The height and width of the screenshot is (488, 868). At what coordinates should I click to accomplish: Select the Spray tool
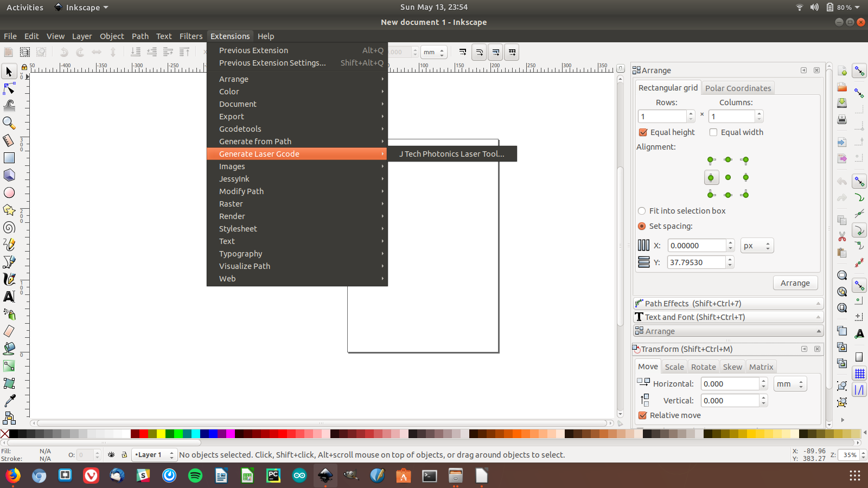(x=9, y=314)
